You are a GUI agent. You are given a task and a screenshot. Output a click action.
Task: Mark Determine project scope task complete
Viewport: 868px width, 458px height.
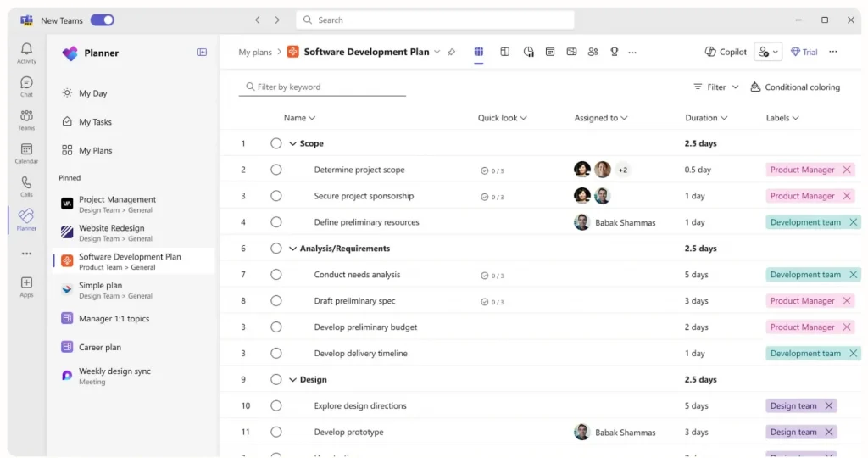(x=276, y=170)
